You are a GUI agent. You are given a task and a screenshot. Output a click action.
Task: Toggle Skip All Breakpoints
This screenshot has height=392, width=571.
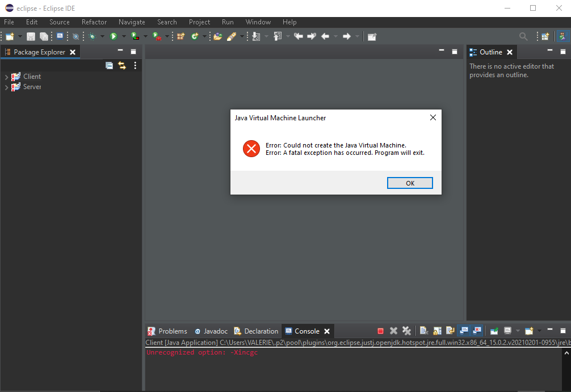75,36
